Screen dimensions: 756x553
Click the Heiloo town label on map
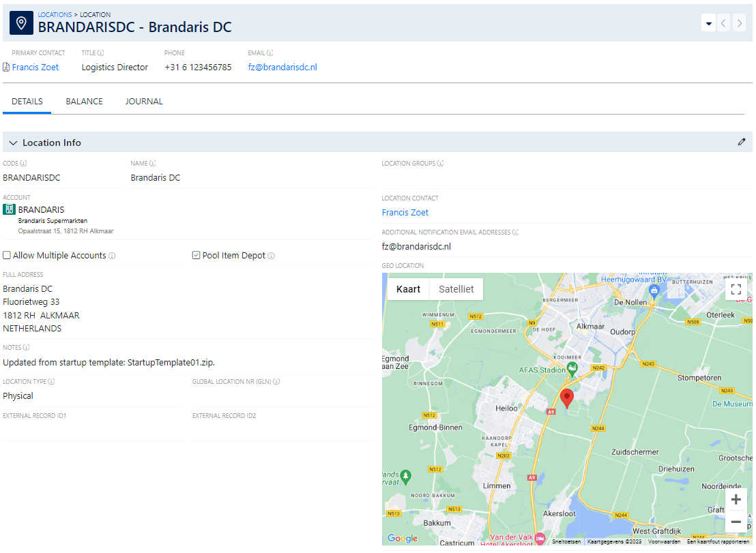pyautogui.click(x=506, y=408)
